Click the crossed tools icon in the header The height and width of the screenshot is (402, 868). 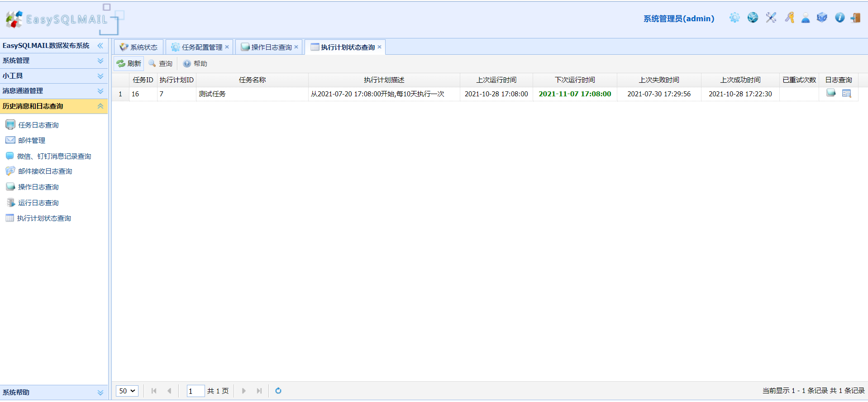coord(771,18)
